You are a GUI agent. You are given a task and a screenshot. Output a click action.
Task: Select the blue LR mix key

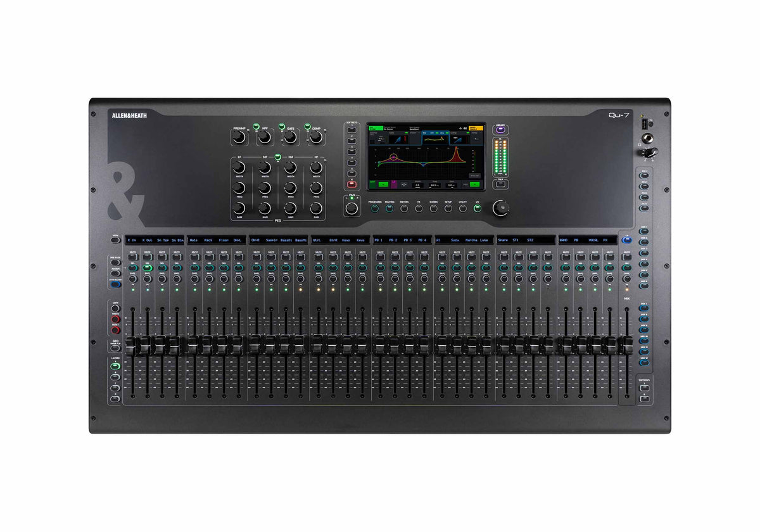click(626, 240)
